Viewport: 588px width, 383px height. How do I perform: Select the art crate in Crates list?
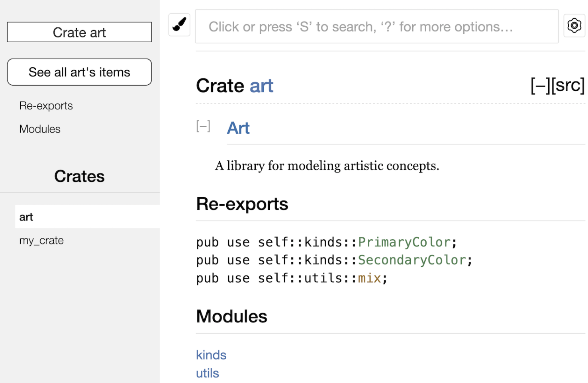click(87, 217)
